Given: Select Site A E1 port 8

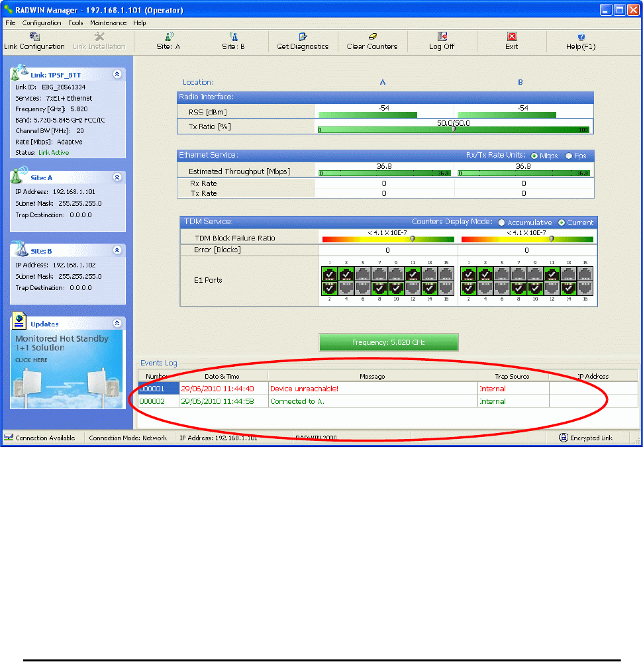Looking at the screenshot, I should tap(379, 289).
